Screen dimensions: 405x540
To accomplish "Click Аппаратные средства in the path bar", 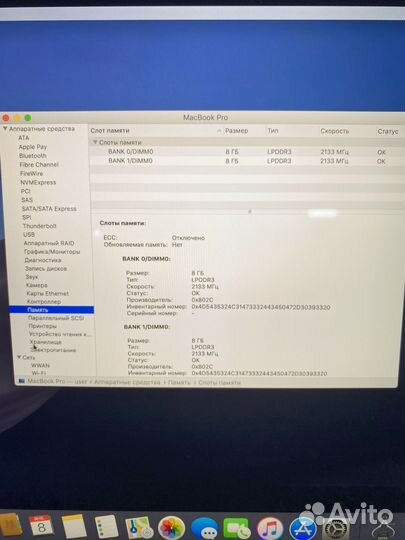I will tap(127, 382).
